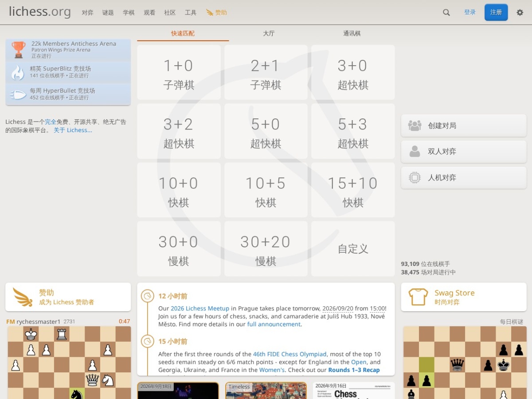This screenshot has width=532, height=399.
Task: Open the full announcement link
Action: (274, 324)
